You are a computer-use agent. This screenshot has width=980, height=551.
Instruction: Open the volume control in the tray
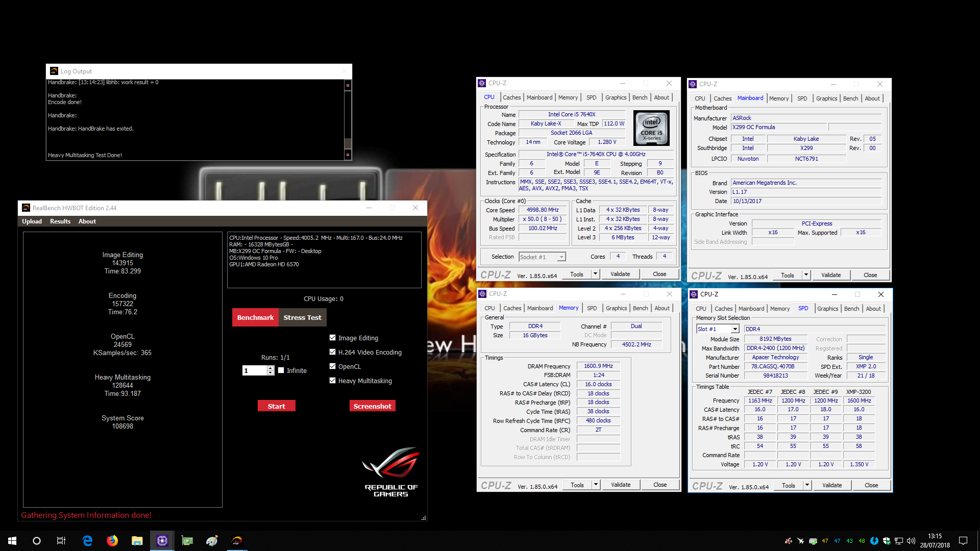911,541
